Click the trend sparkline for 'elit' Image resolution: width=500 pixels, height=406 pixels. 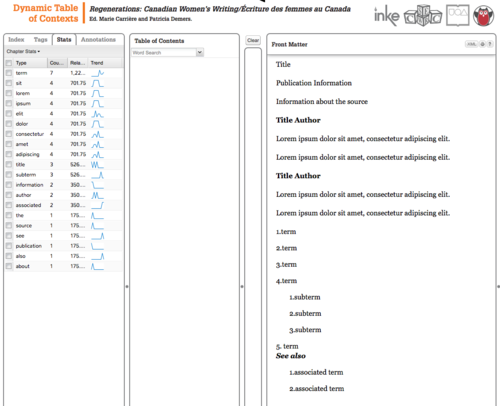98,114
